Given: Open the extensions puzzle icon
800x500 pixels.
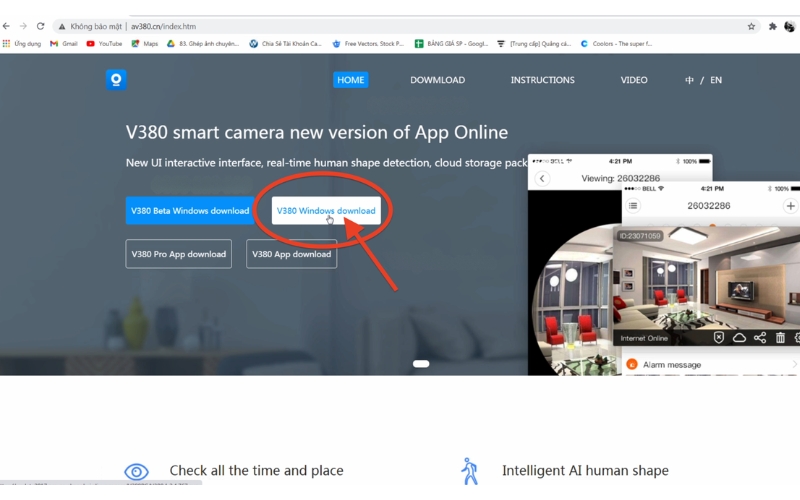Looking at the screenshot, I should (x=772, y=27).
